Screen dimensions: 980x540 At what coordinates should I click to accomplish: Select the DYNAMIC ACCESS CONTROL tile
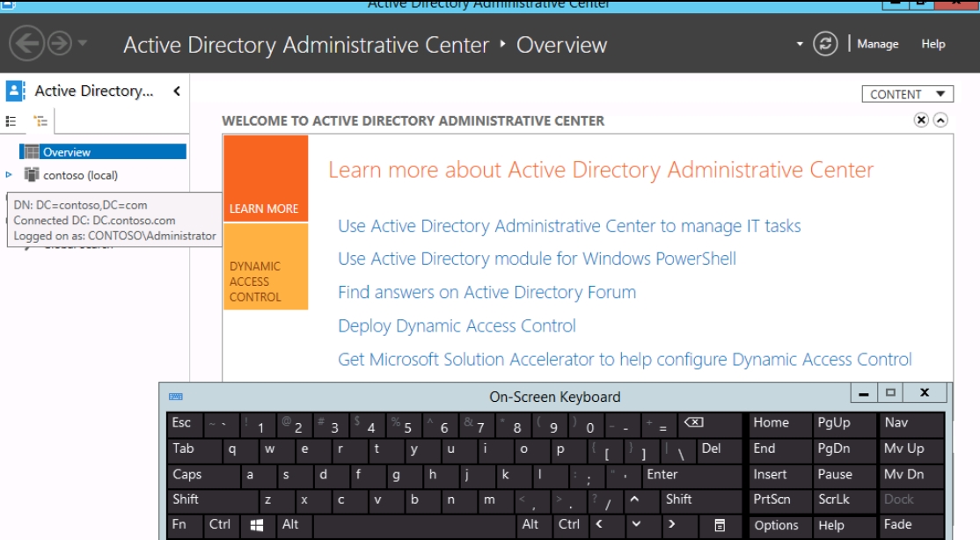coord(266,266)
